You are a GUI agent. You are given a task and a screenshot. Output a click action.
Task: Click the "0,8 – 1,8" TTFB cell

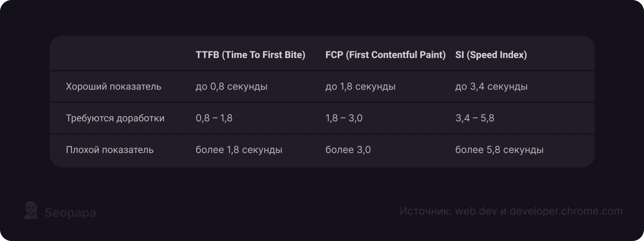click(x=214, y=118)
